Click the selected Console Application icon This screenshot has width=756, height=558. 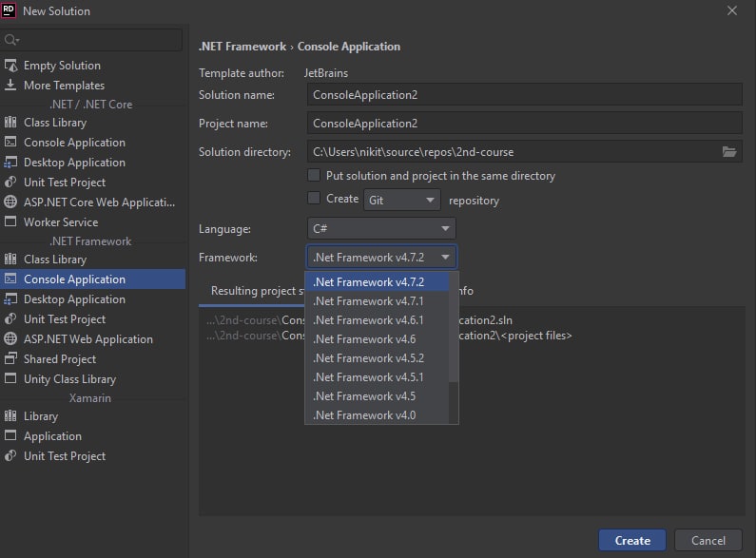10,279
